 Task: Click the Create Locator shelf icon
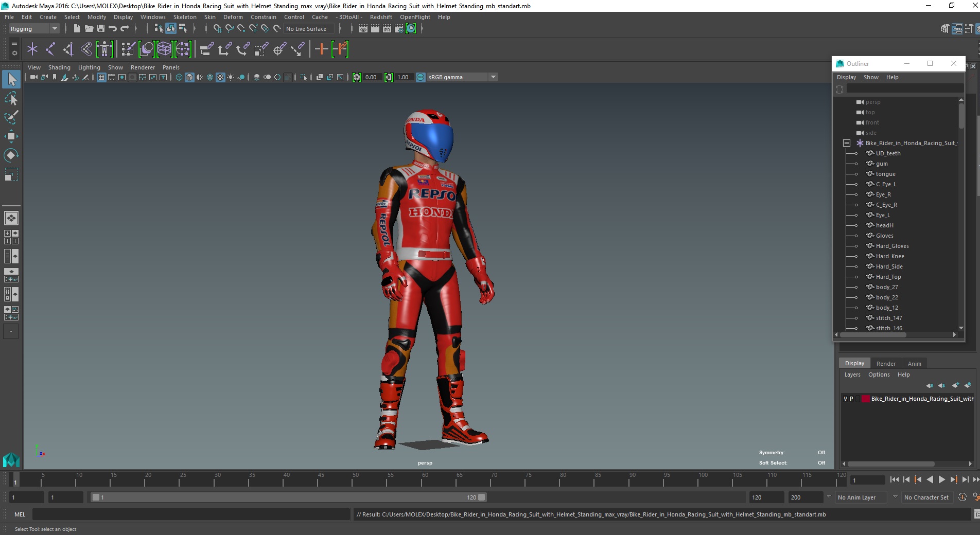click(x=32, y=49)
